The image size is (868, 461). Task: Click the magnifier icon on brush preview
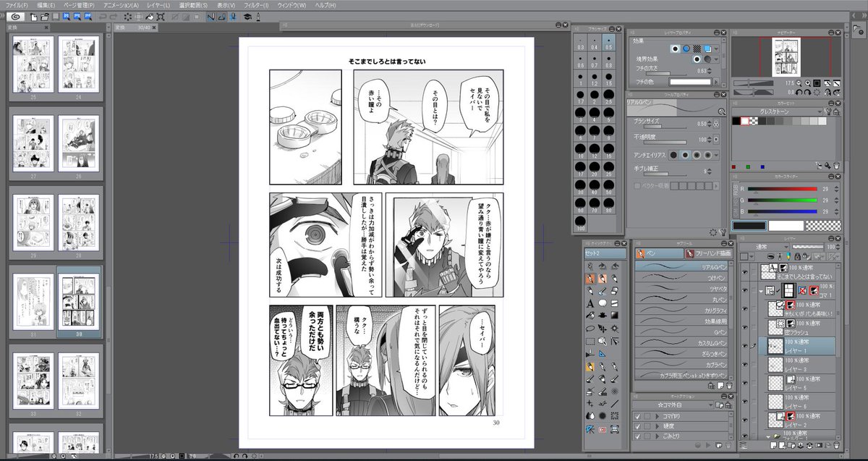721,111
